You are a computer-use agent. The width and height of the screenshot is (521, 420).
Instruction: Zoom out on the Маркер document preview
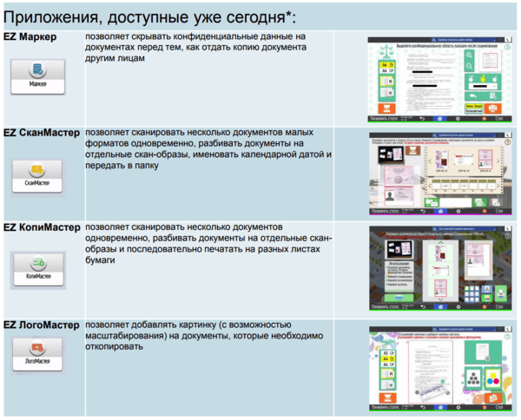tap(469, 66)
